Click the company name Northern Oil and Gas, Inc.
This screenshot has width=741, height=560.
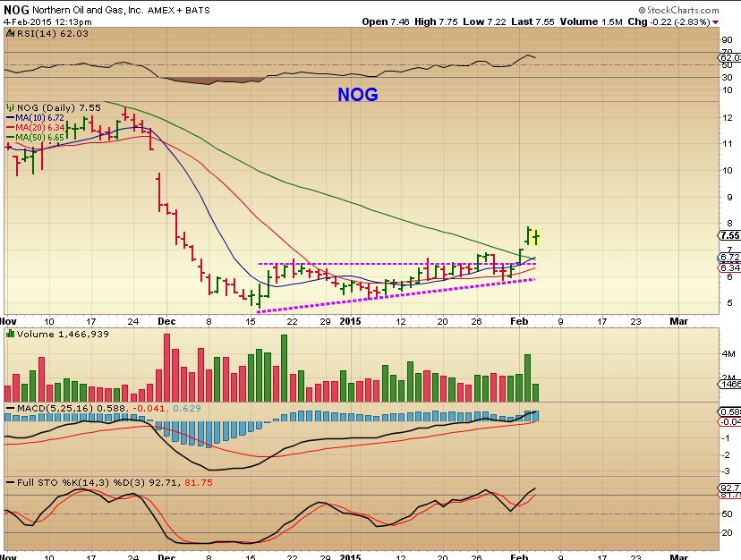point(88,10)
